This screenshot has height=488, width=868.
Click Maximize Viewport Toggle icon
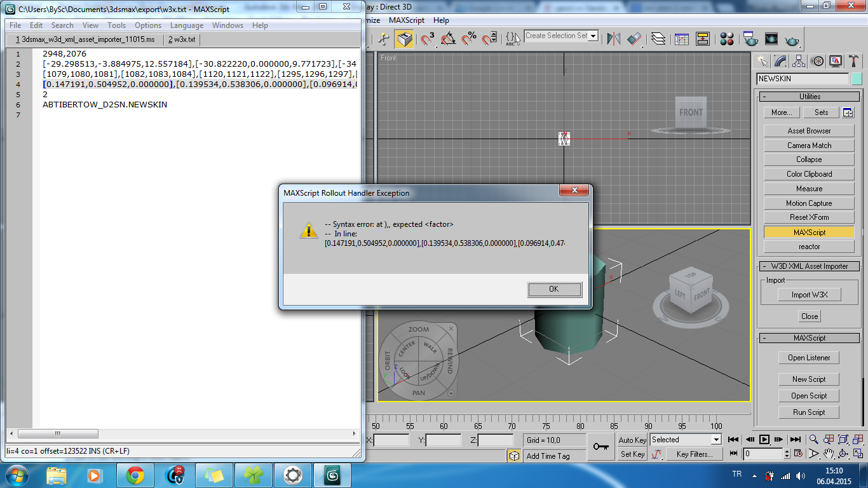coord(859,454)
